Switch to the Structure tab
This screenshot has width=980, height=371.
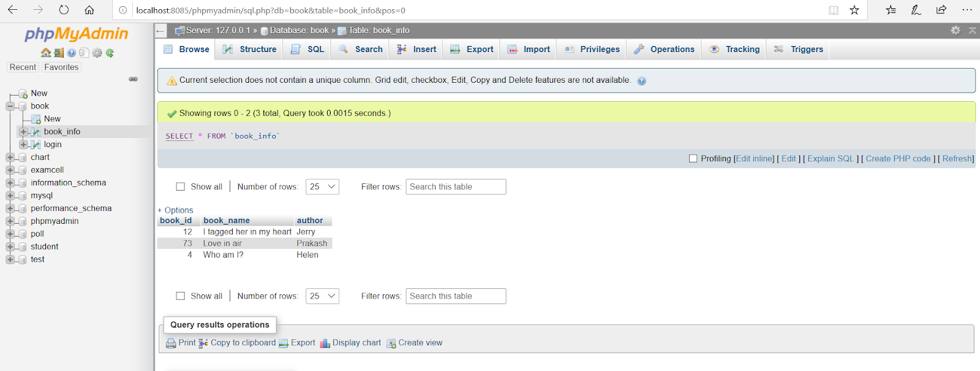pyautogui.click(x=249, y=49)
